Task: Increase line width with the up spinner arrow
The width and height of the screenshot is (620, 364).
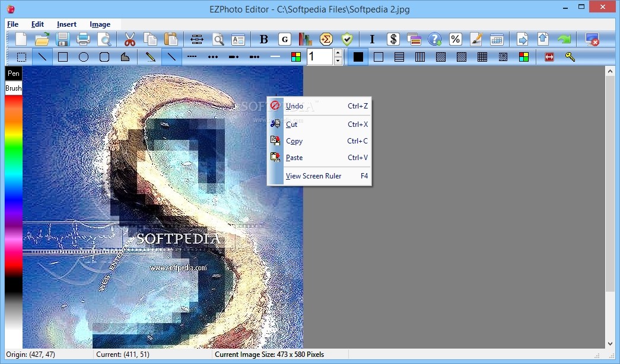Action: click(x=338, y=53)
